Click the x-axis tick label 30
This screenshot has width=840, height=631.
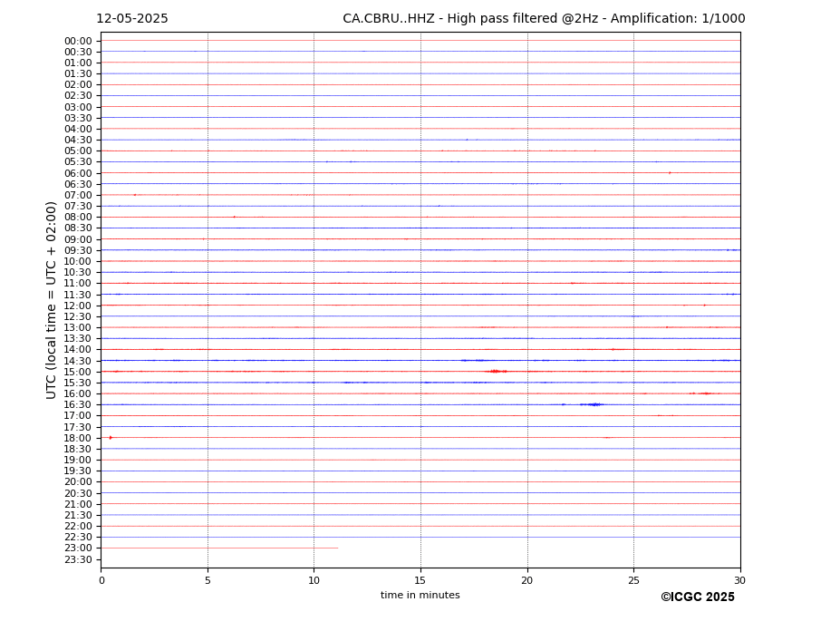(x=739, y=580)
